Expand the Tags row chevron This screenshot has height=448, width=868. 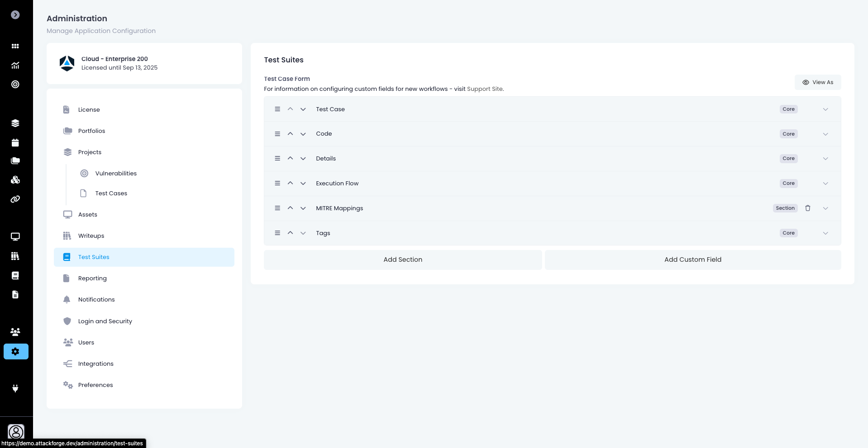click(825, 233)
